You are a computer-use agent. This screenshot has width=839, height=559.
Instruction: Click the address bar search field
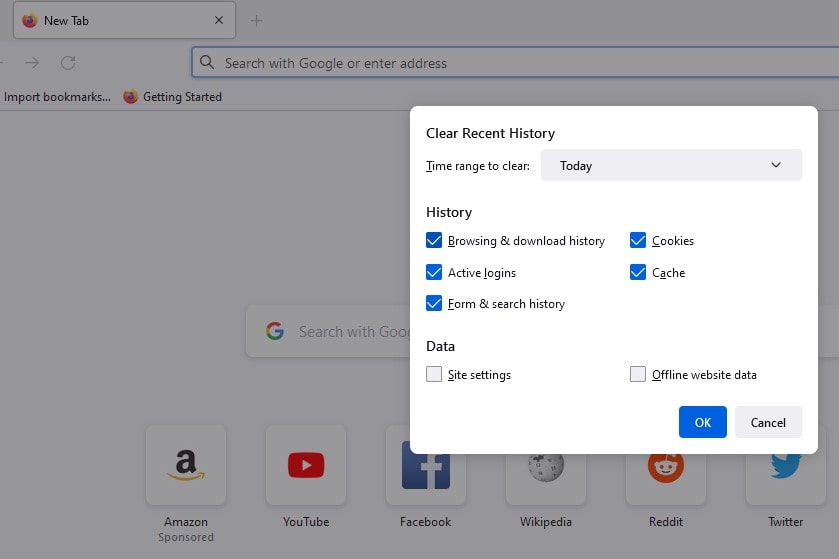[x=500, y=63]
